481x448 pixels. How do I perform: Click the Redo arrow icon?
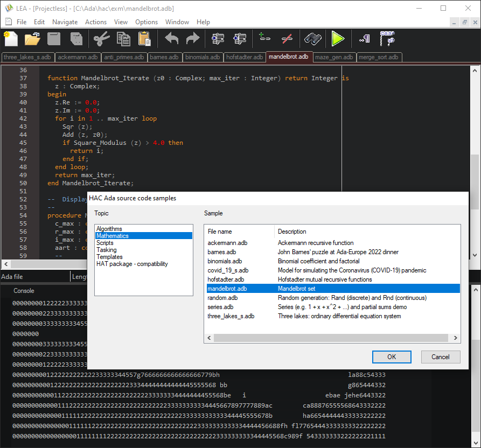coord(193,39)
